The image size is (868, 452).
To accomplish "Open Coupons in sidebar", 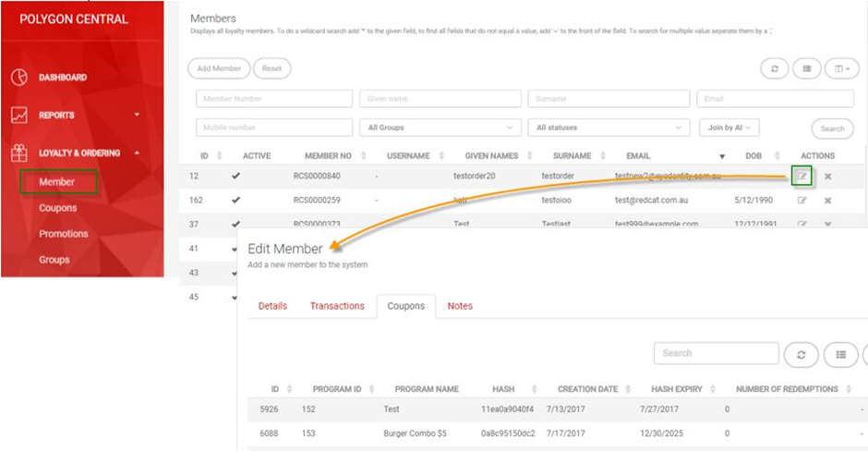I will click(x=57, y=208).
